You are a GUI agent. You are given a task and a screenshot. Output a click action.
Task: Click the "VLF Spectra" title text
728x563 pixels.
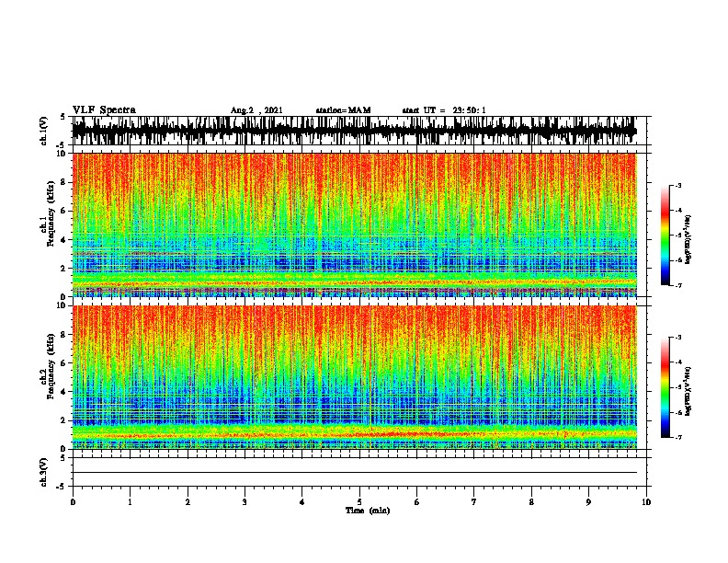104,109
